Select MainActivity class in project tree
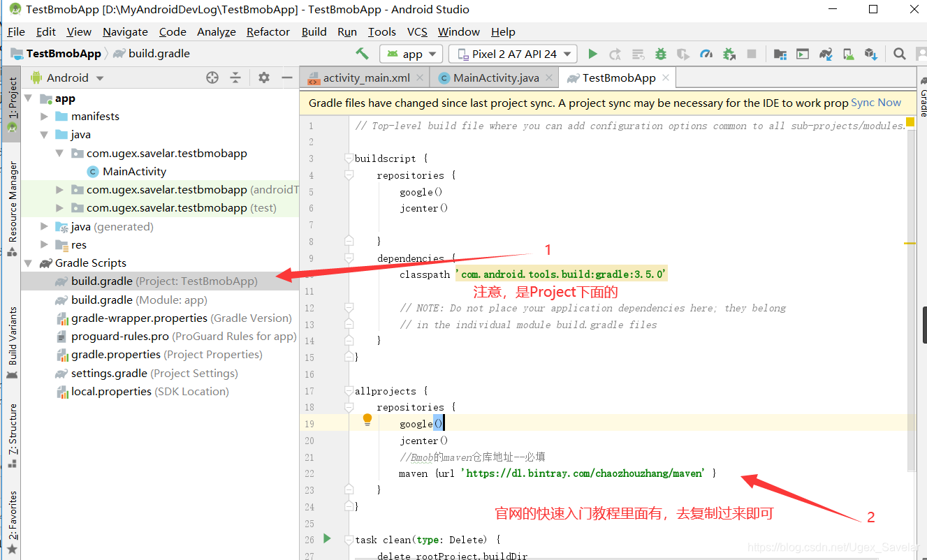Viewport: 927px width, 560px height. 126,172
